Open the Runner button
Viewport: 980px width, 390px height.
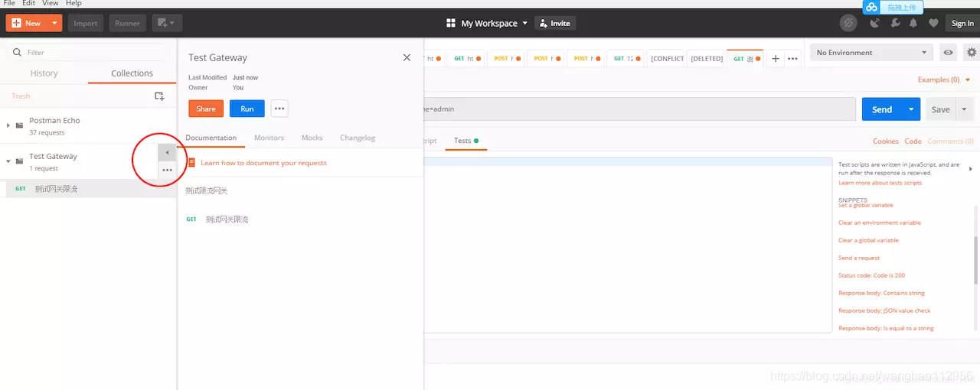(x=127, y=23)
